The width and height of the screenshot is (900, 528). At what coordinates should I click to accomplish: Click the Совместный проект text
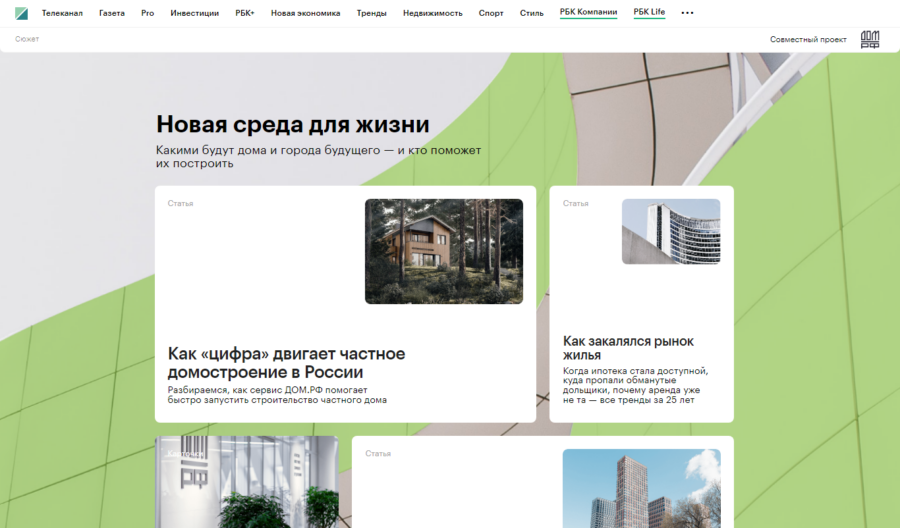808,40
